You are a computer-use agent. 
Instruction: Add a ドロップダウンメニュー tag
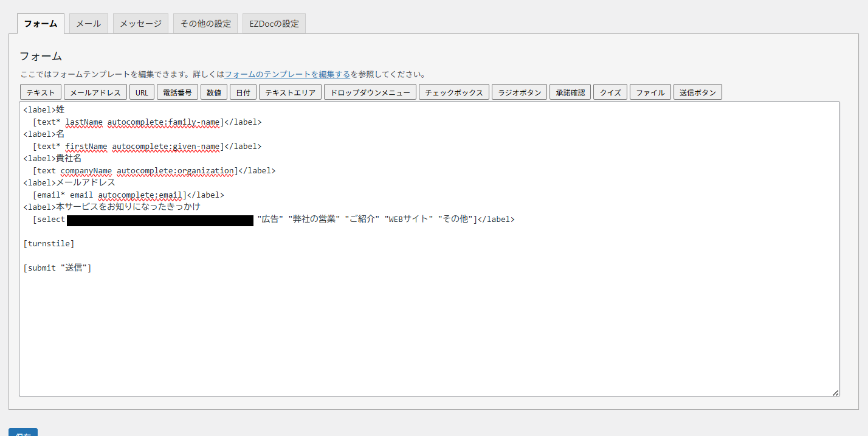370,92
